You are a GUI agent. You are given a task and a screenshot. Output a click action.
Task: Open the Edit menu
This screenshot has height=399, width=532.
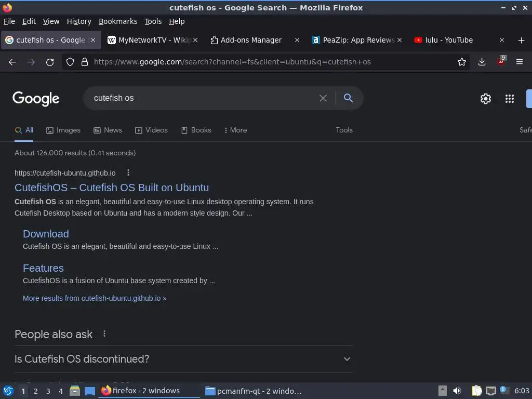(29, 21)
